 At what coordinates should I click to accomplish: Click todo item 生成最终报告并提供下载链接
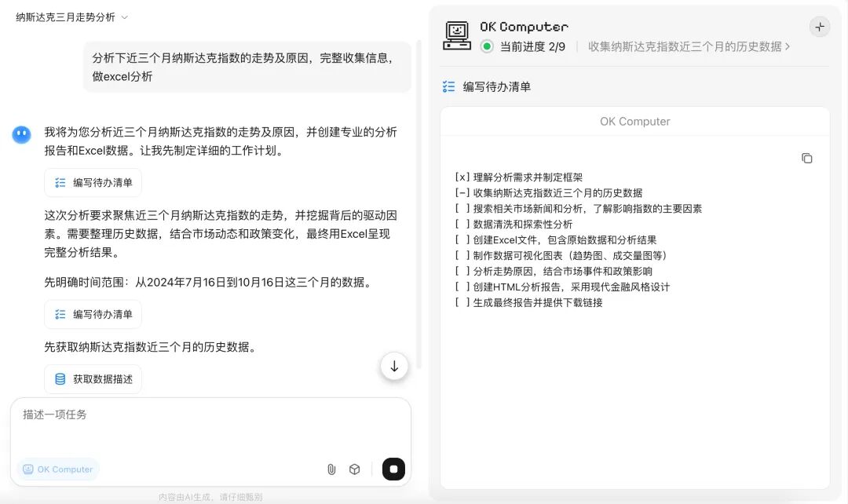coord(528,303)
